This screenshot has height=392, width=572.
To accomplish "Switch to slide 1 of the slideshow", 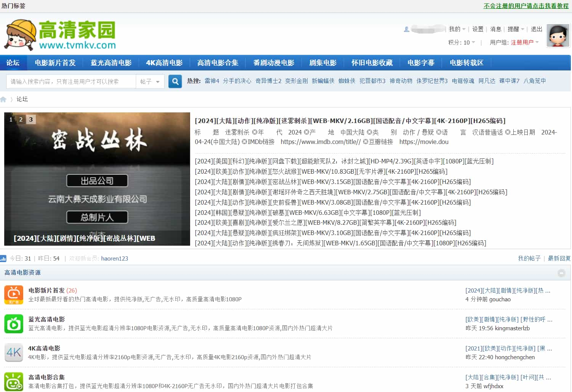I will [x=11, y=119].
